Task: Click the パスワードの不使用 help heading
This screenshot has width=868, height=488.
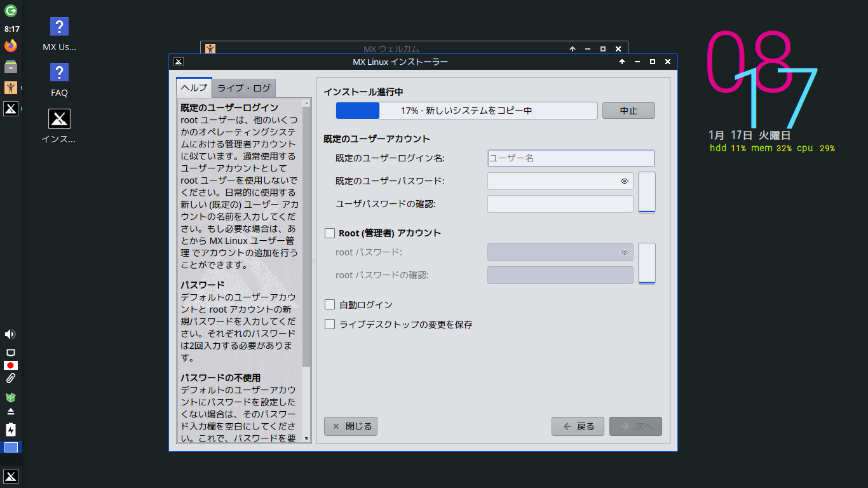Action: [x=220, y=377]
